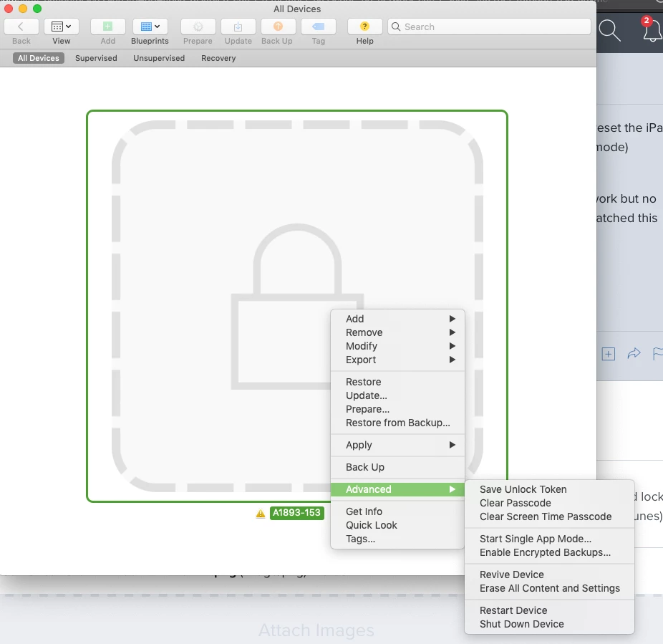Screen dimensions: 663x644
Task: Expand the Add submenu
Action: click(397, 319)
